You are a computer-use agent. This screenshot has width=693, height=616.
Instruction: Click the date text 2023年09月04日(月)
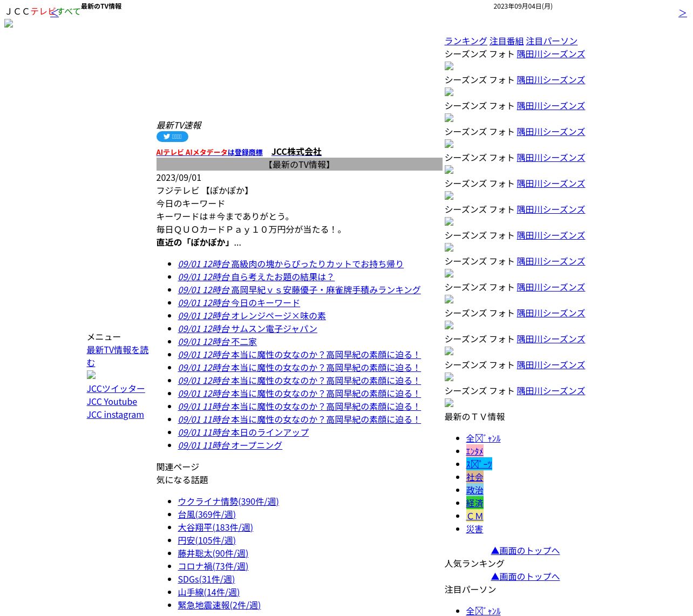coord(523,6)
